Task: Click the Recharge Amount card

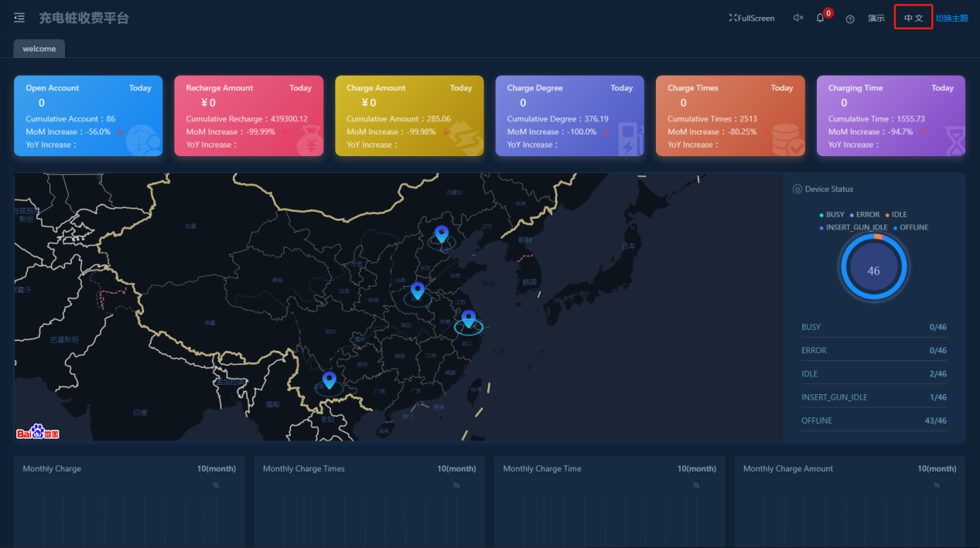Action: point(248,115)
